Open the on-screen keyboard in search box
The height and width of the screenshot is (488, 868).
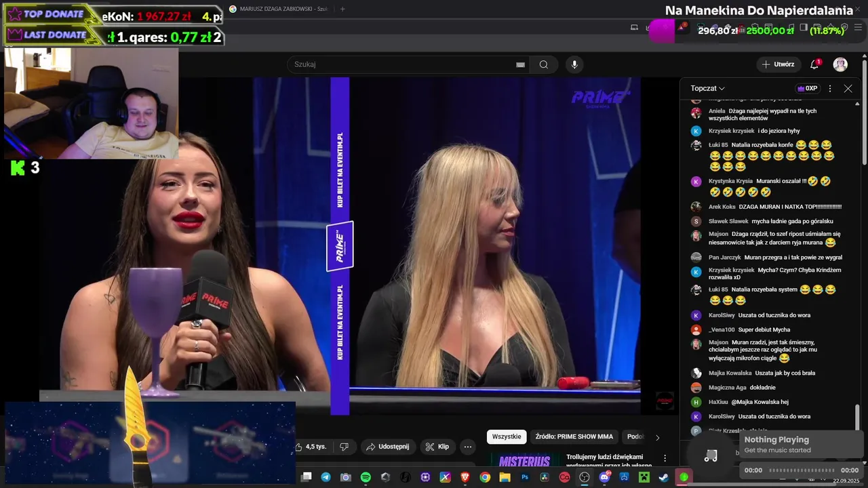click(520, 64)
